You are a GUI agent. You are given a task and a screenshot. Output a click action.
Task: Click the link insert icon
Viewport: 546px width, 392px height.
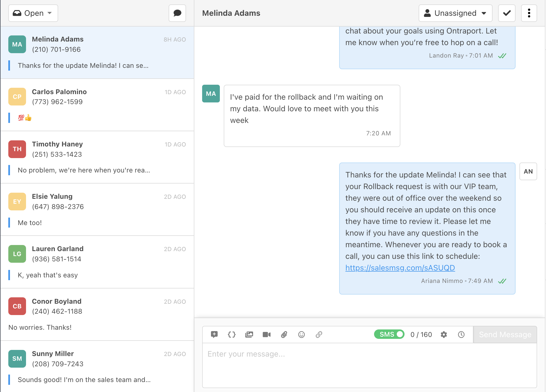tap(319, 334)
